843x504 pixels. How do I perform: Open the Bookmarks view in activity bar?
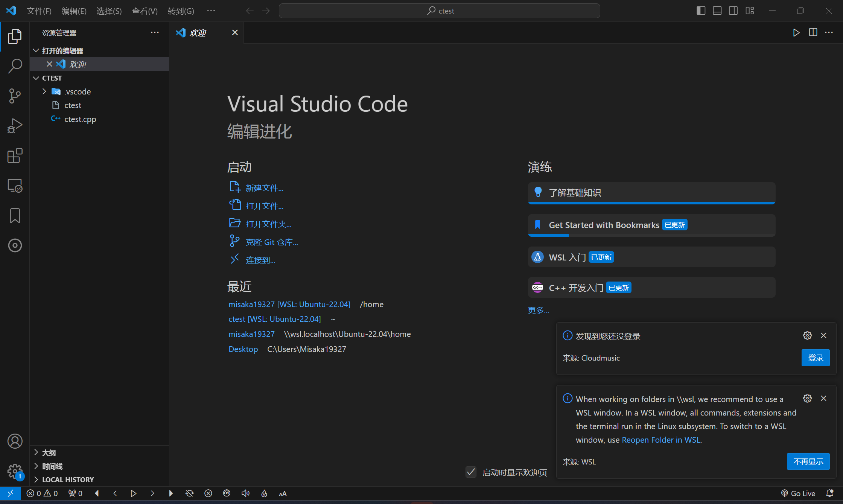15,216
